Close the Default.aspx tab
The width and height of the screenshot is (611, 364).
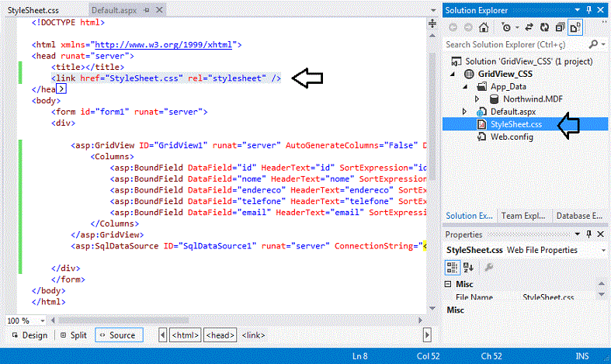point(159,10)
